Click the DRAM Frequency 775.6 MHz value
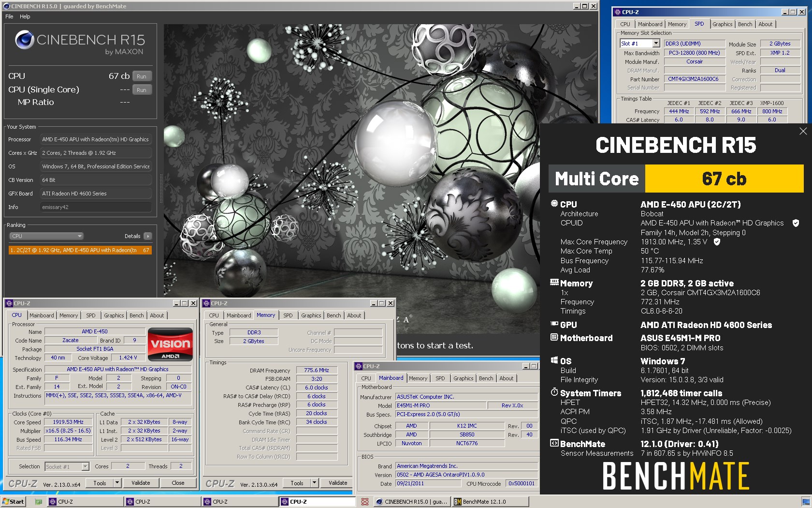This screenshot has width=812, height=508. coord(317,370)
